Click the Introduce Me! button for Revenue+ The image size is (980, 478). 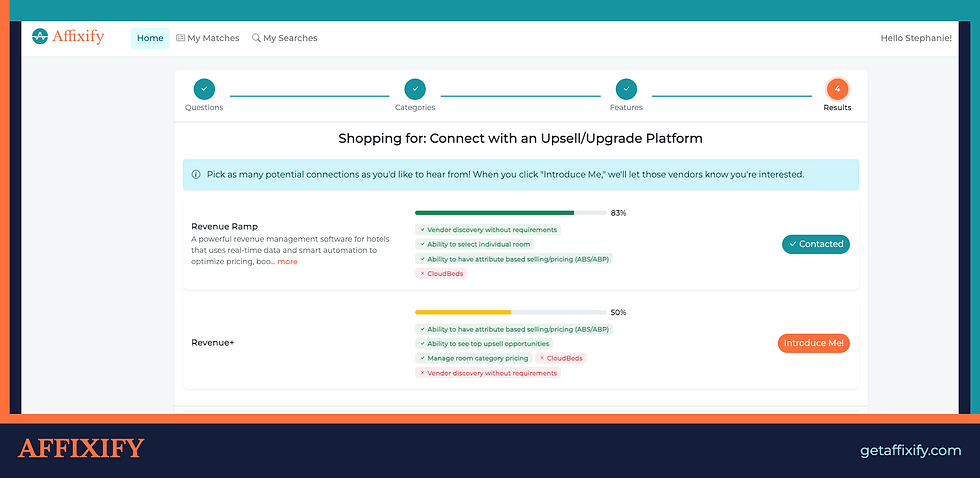[x=814, y=343]
